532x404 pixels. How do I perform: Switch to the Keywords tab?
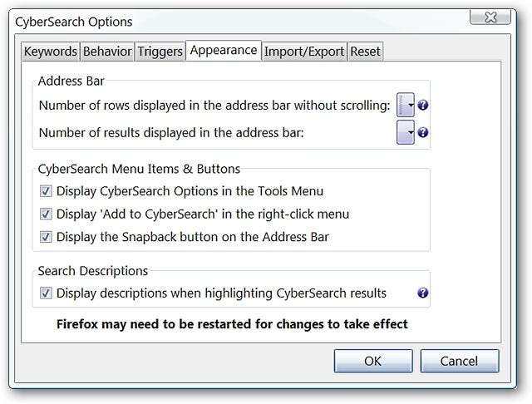[50, 52]
